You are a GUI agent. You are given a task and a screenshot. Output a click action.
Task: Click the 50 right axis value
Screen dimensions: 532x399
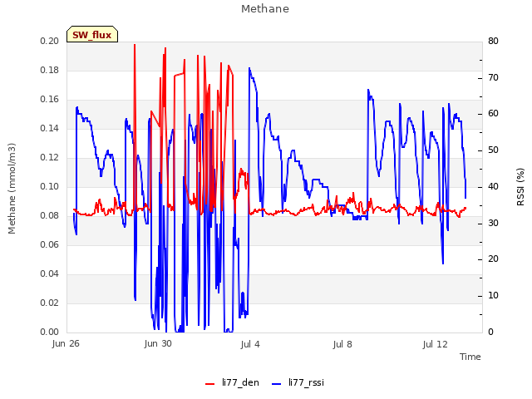(x=493, y=150)
